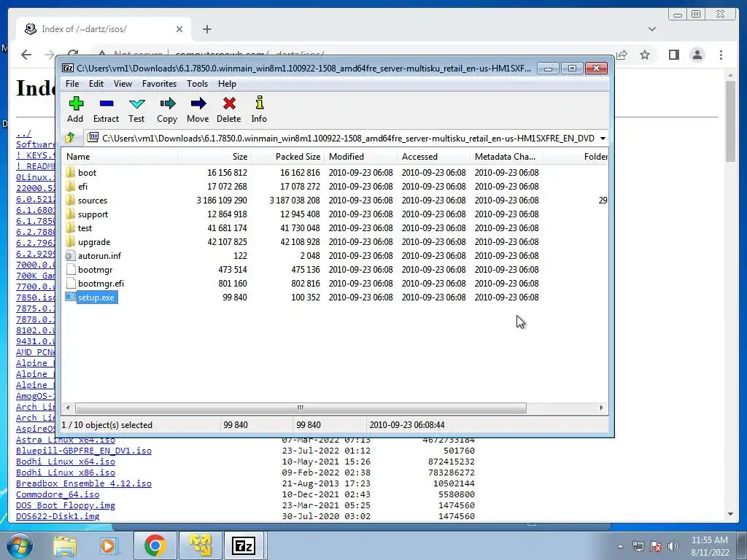Click the Chrome page vertical scrollbar thumb
The height and width of the screenshot is (560, 747).
[x=730, y=121]
